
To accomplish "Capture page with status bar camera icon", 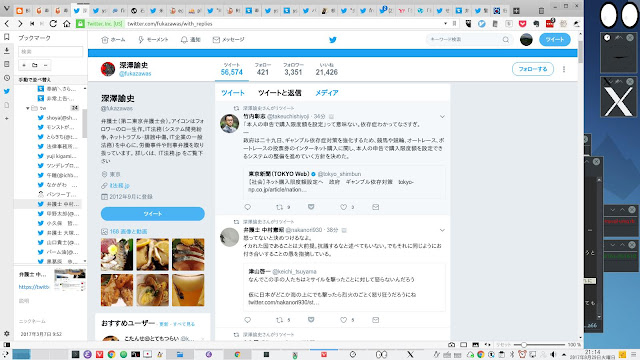I will pyautogui.click(x=451, y=344).
